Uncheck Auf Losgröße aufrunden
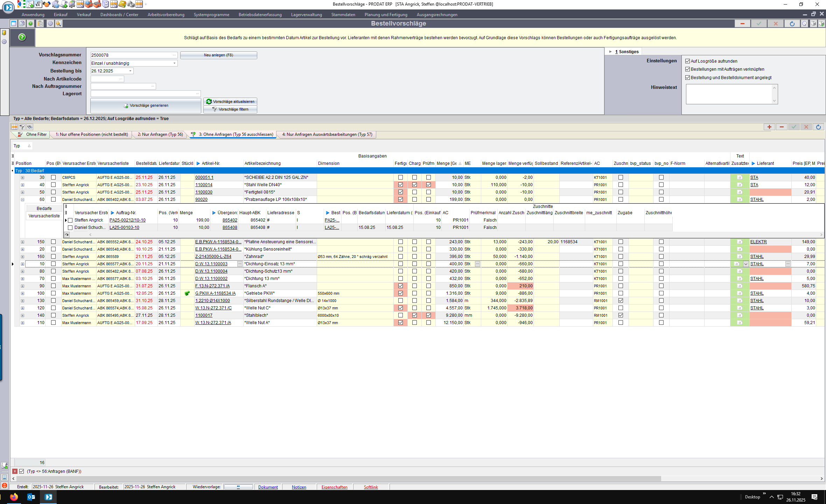Viewport: 826px width, 504px height. tap(687, 61)
